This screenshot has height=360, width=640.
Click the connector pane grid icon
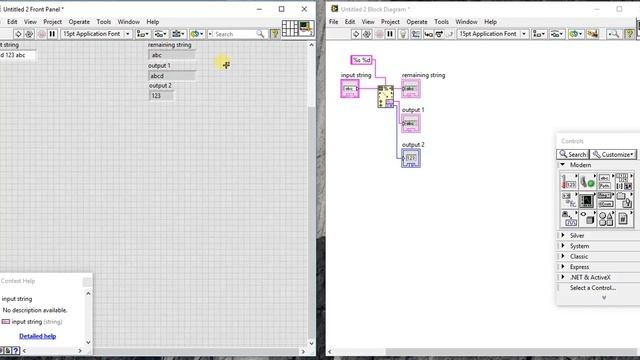coord(290,28)
